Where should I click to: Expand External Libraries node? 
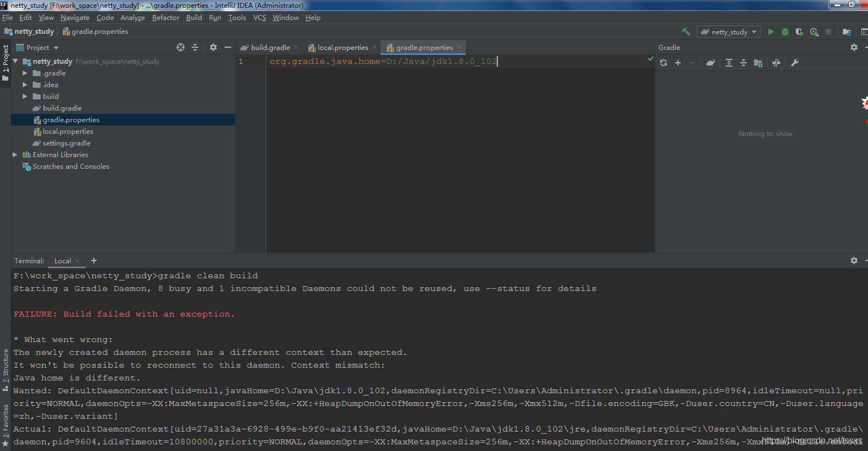[15, 154]
